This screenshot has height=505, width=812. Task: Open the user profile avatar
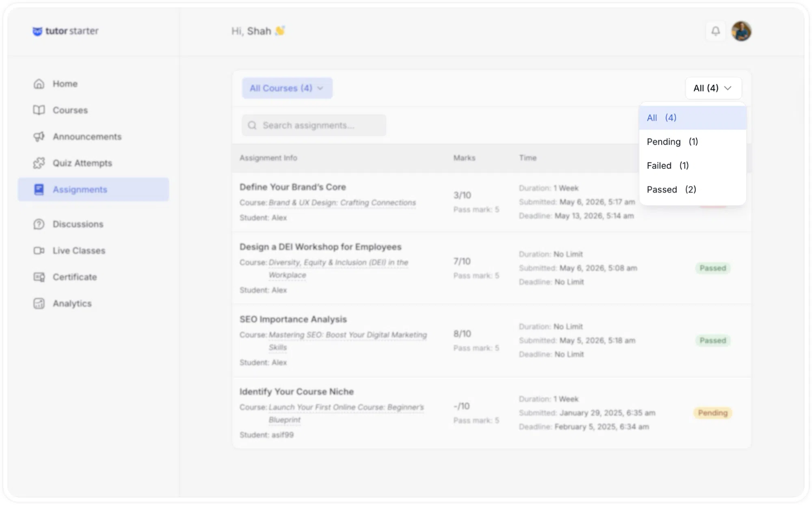(x=741, y=31)
